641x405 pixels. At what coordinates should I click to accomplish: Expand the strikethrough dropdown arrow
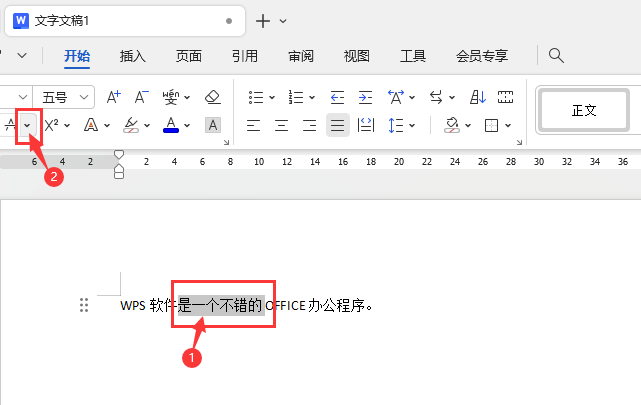pyautogui.click(x=27, y=125)
